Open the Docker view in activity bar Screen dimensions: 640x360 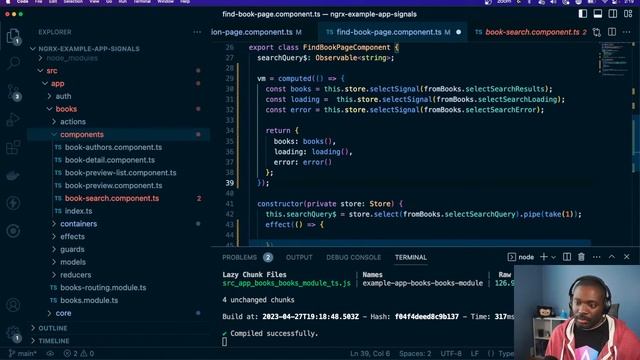click(x=13, y=176)
